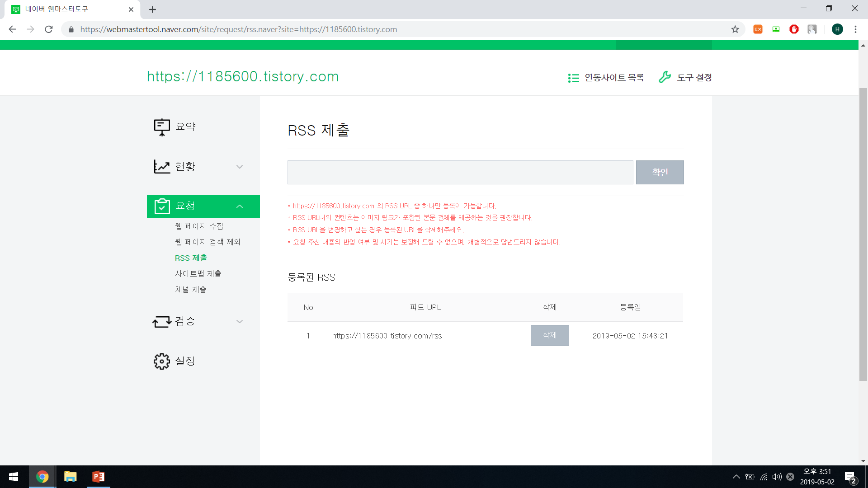Click the 요약 presentation board icon
This screenshot has width=868, height=488.
[162, 127]
